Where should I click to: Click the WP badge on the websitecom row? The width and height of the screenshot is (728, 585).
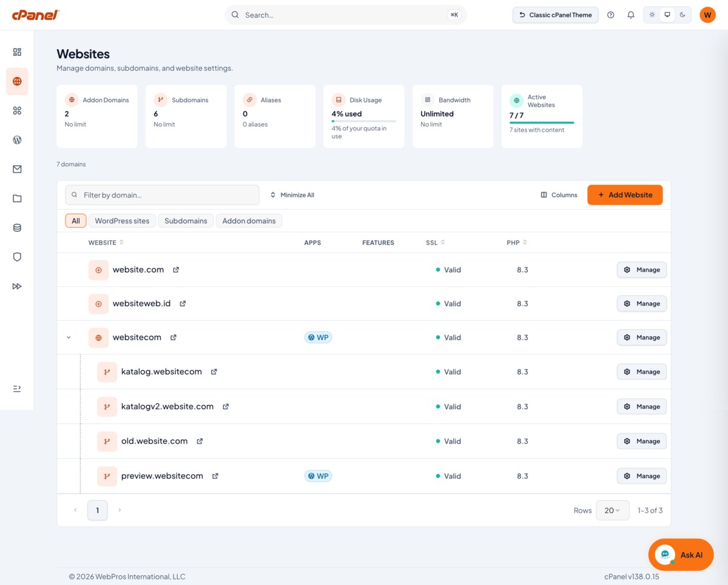tap(318, 338)
